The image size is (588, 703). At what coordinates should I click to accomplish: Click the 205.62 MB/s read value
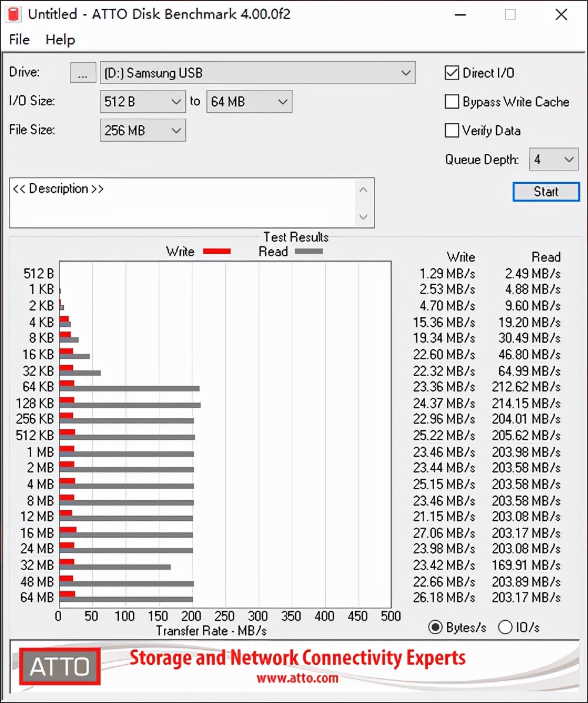[526, 436]
